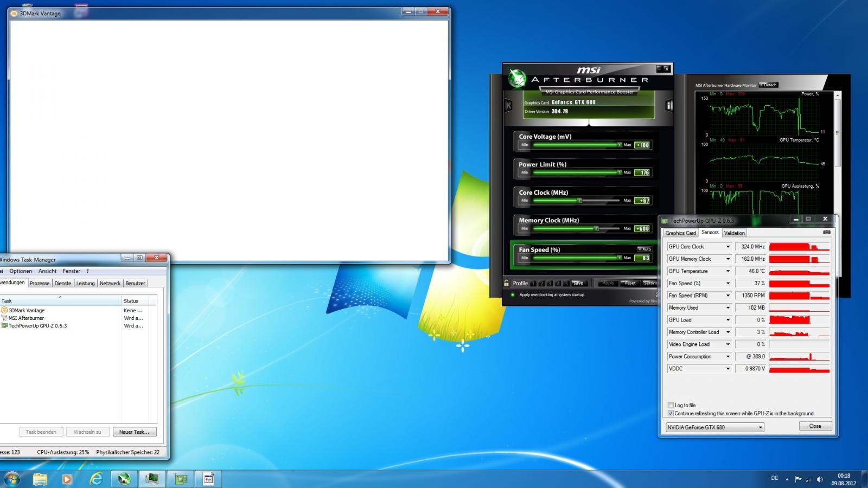This screenshot has height=488, width=868.
Task: Open the volume control in system tray
Action: 820,479
